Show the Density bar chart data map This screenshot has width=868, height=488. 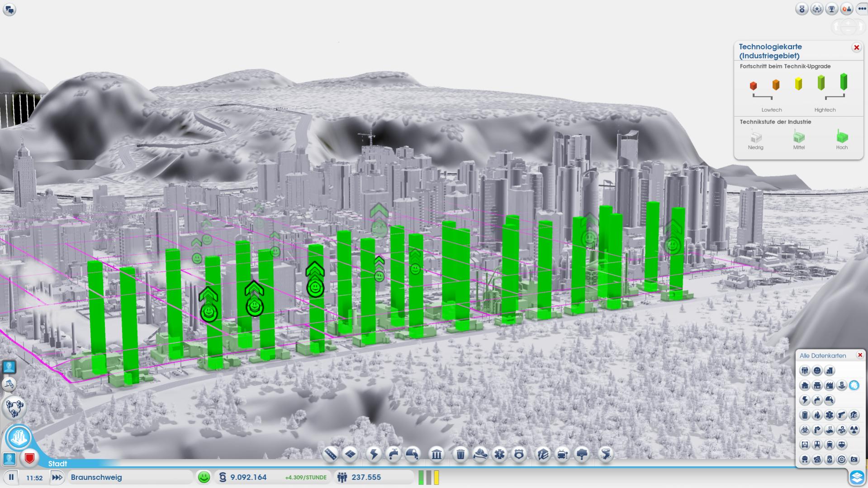click(x=829, y=371)
